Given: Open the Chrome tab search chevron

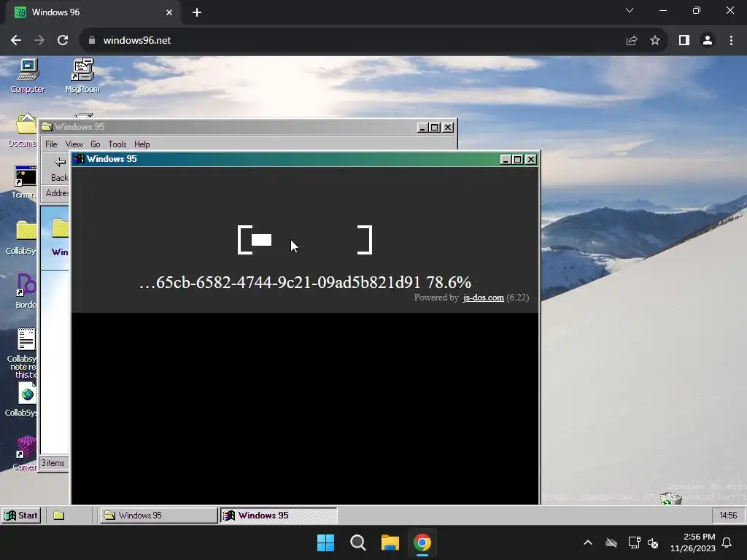Looking at the screenshot, I should 630,10.
